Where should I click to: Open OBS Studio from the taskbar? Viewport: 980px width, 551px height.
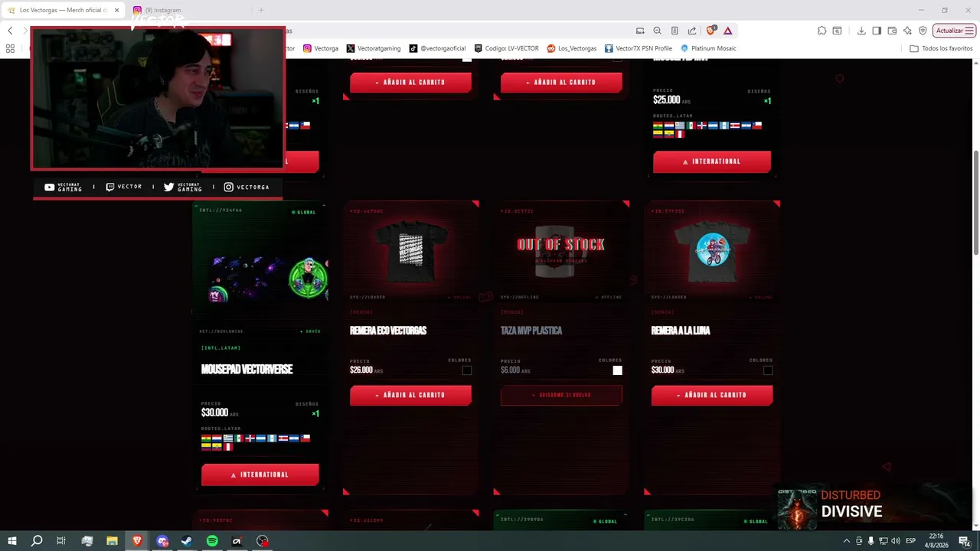click(263, 541)
